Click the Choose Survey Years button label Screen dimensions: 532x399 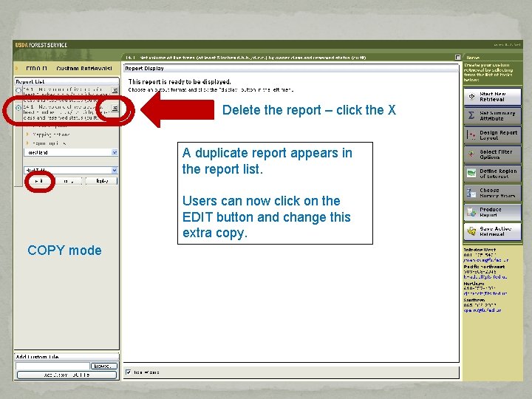pyautogui.click(x=497, y=193)
